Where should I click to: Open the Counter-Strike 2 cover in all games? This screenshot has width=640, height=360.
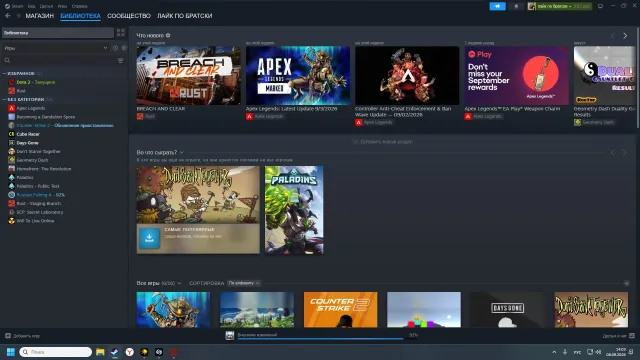coord(340,309)
